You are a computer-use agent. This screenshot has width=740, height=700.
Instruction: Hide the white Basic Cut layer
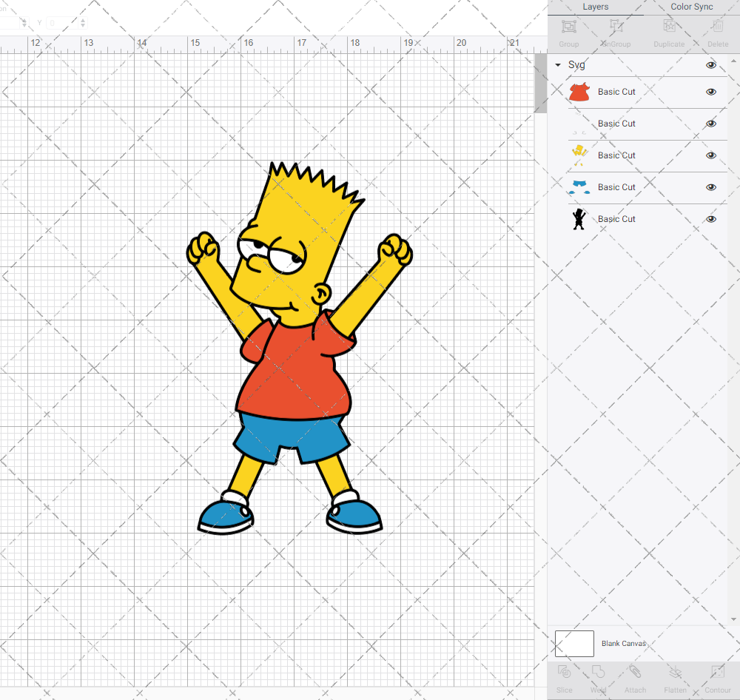click(x=710, y=124)
